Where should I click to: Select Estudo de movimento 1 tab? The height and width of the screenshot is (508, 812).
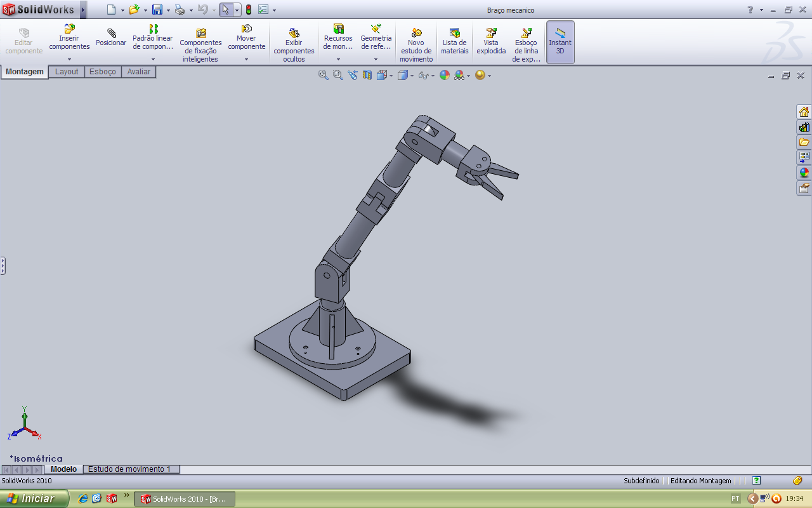[131, 469]
